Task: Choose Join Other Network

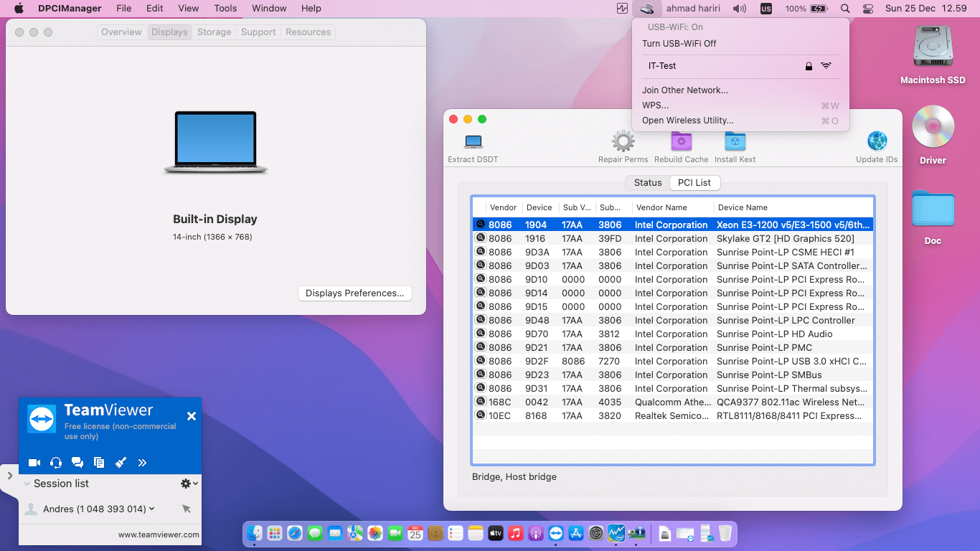Action: click(x=740, y=90)
